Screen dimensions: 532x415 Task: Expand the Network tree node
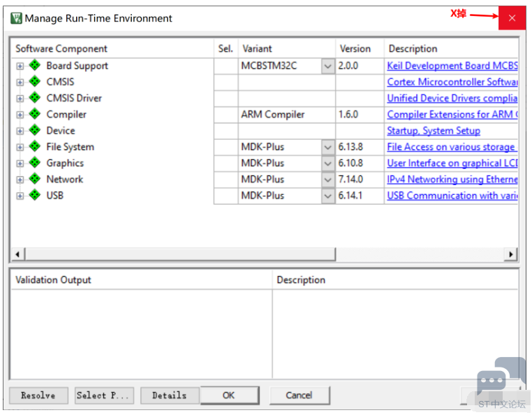click(20, 180)
